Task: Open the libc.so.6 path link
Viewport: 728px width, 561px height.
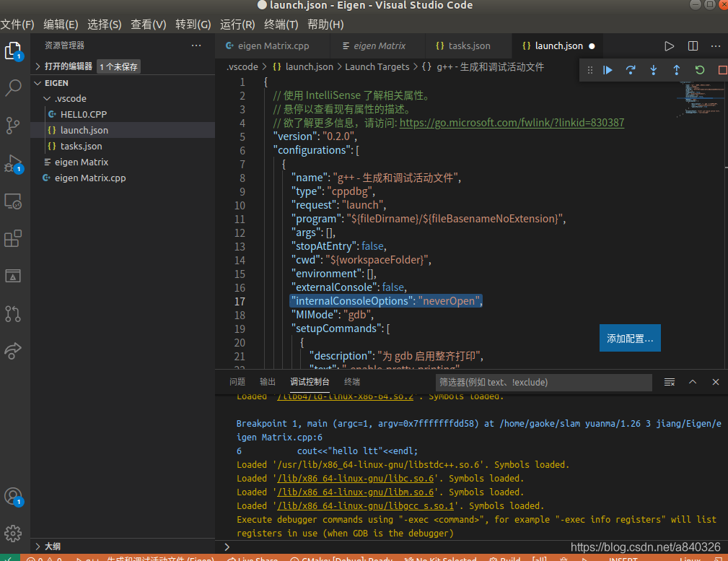Action: click(355, 478)
